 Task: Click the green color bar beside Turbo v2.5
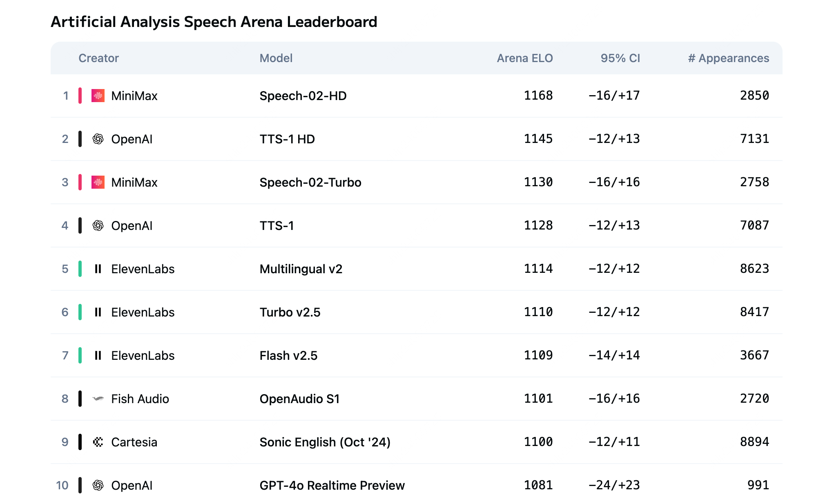pos(80,312)
